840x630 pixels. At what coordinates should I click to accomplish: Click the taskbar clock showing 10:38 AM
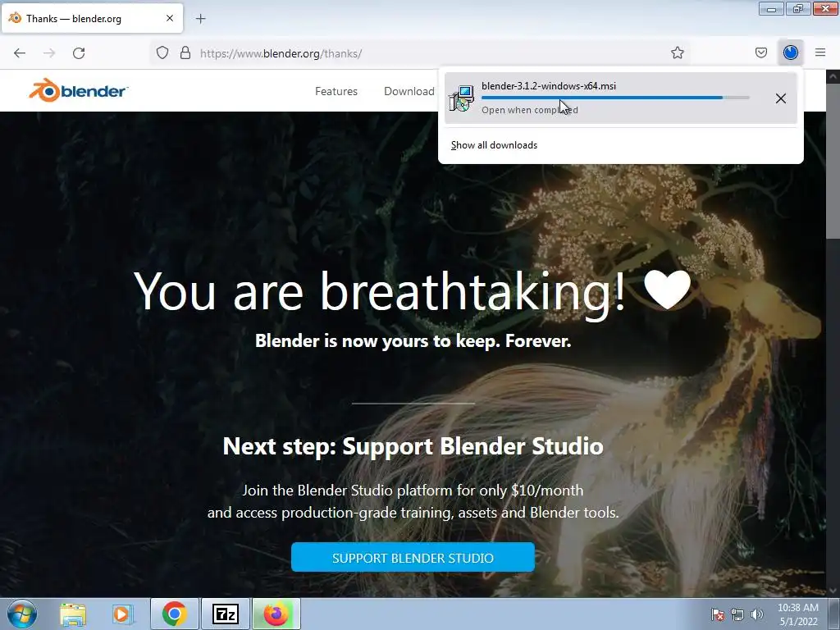click(x=797, y=614)
